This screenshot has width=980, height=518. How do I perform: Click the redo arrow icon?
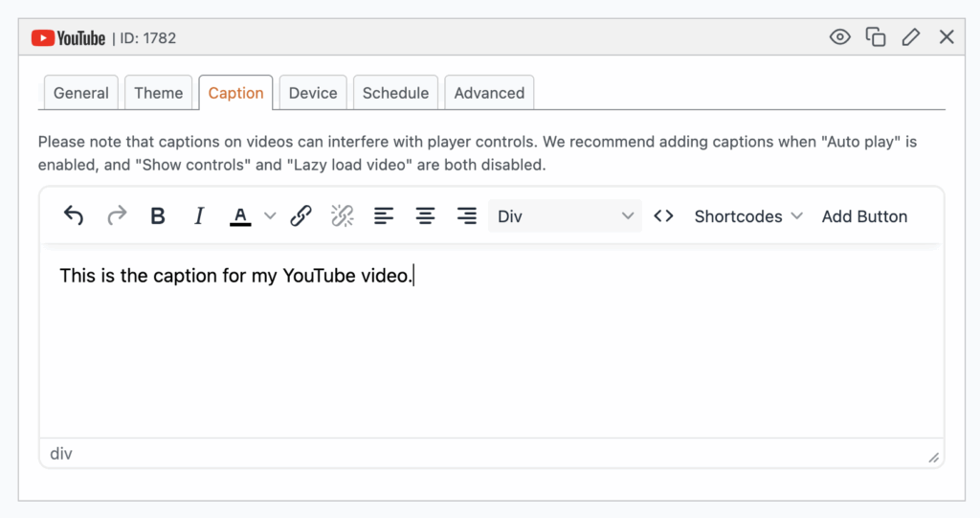click(116, 215)
